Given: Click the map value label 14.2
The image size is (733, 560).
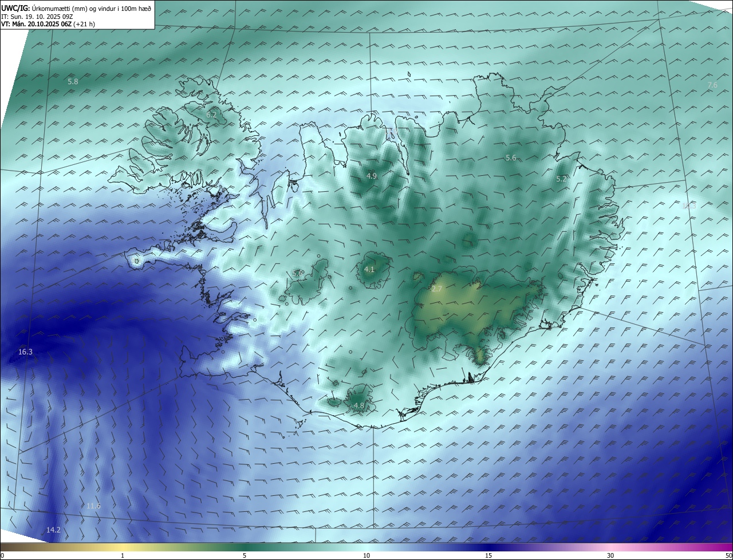Looking at the screenshot, I should (53, 530).
